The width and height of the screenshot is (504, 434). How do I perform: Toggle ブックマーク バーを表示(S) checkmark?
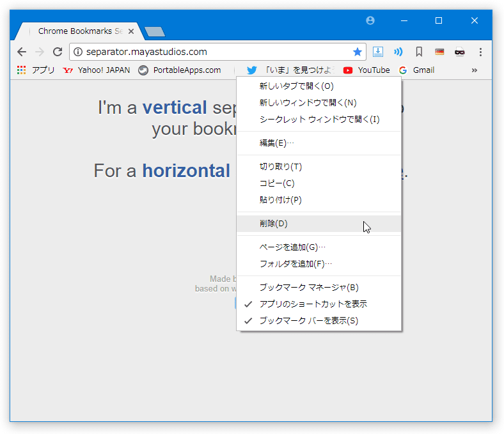click(319, 321)
